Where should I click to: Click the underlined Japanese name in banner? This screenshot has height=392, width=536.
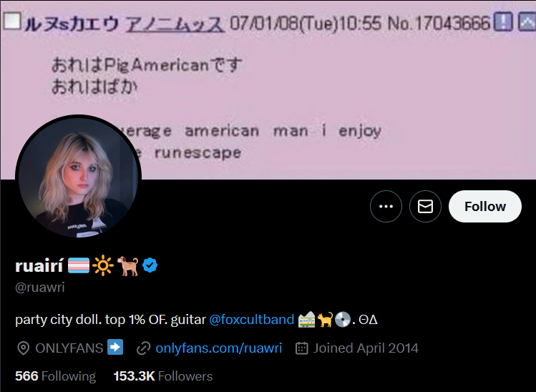(x=175, y=24)
